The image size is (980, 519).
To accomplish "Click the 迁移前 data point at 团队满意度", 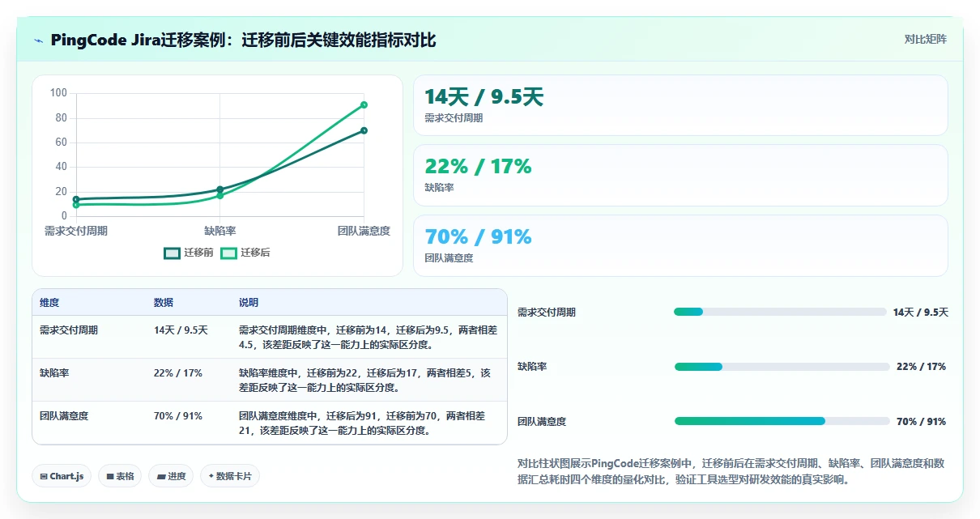I will (x=364, y=130).
